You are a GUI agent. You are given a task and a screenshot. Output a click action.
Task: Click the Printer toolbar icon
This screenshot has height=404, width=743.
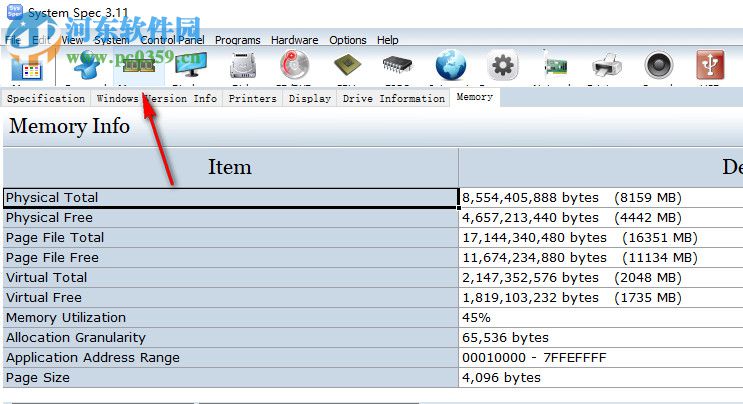click(x=607, y=65)
